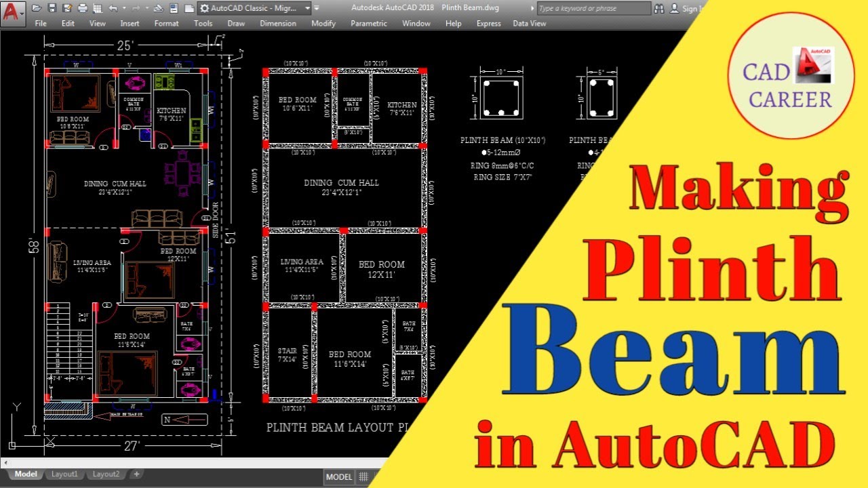
Task: Open the Undo history dropdown arrow
Action: (123, 9)
